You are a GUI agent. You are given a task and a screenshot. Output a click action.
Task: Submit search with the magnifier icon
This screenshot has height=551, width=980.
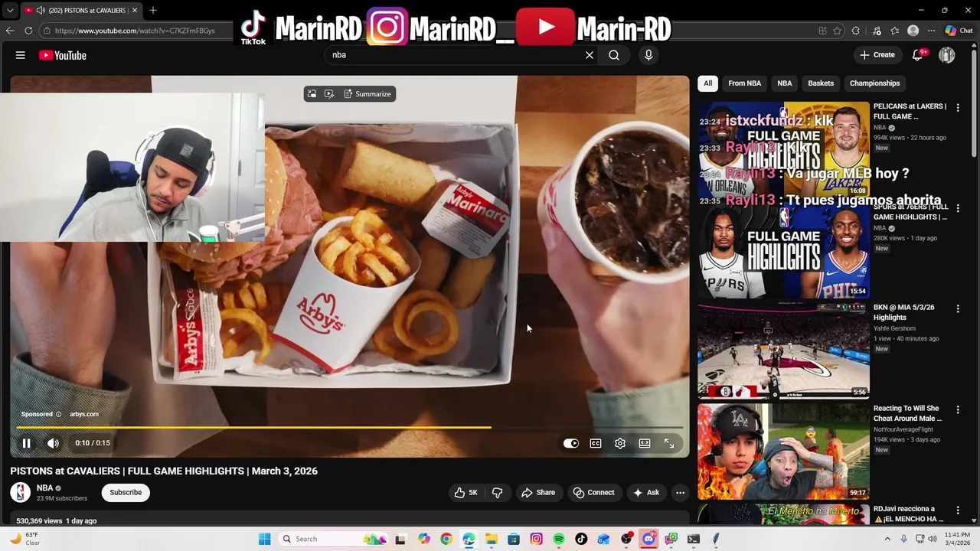(x=614, y=55)
